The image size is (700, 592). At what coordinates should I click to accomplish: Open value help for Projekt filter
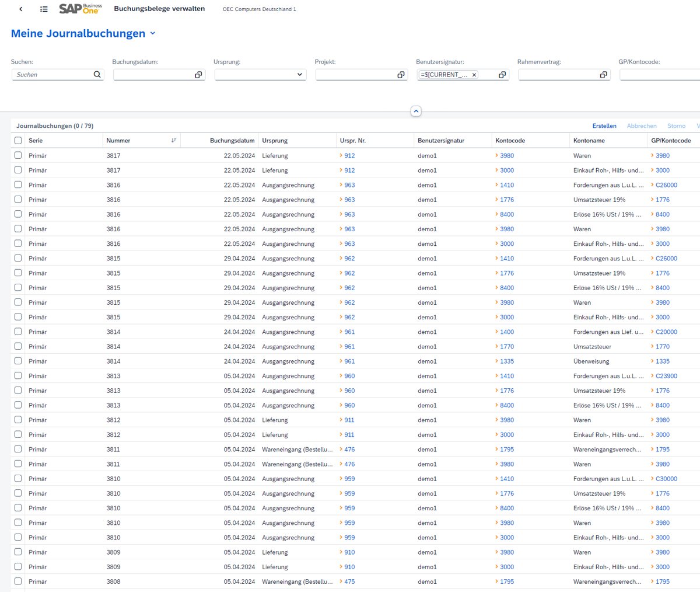click(x=401, y=75)
